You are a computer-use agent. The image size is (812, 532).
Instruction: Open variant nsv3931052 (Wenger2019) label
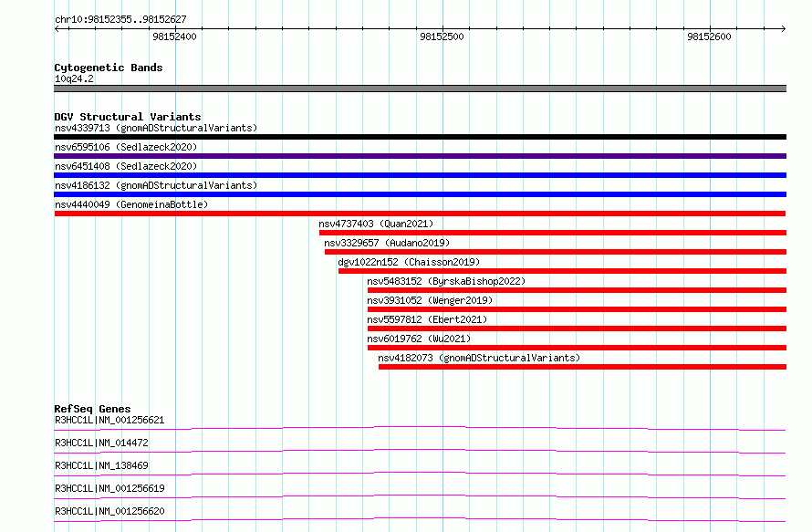point(430,300)
